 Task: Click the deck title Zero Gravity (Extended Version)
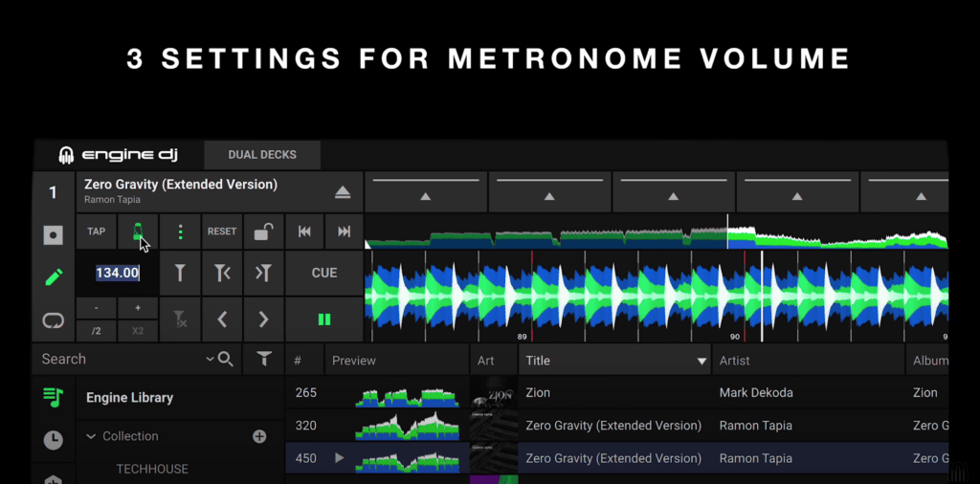click(181, 185)
